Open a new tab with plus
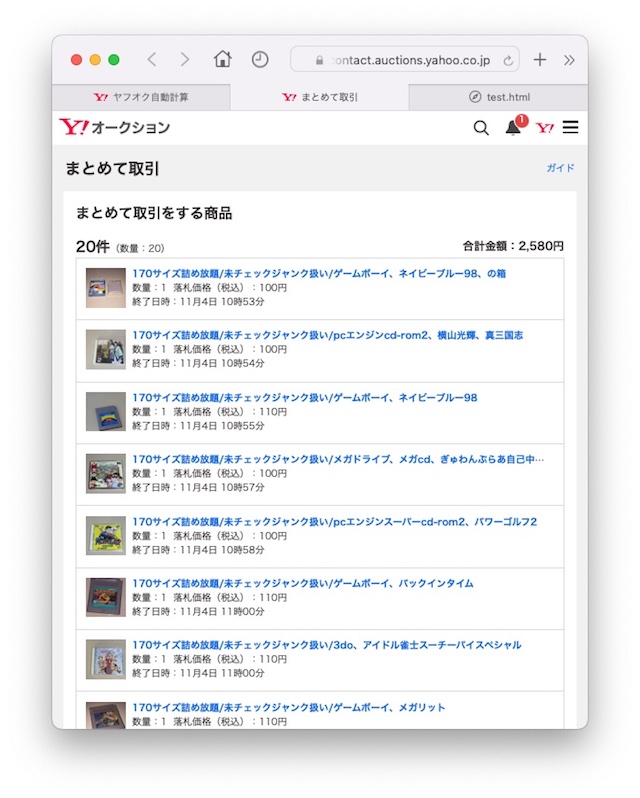 [540, 60]
